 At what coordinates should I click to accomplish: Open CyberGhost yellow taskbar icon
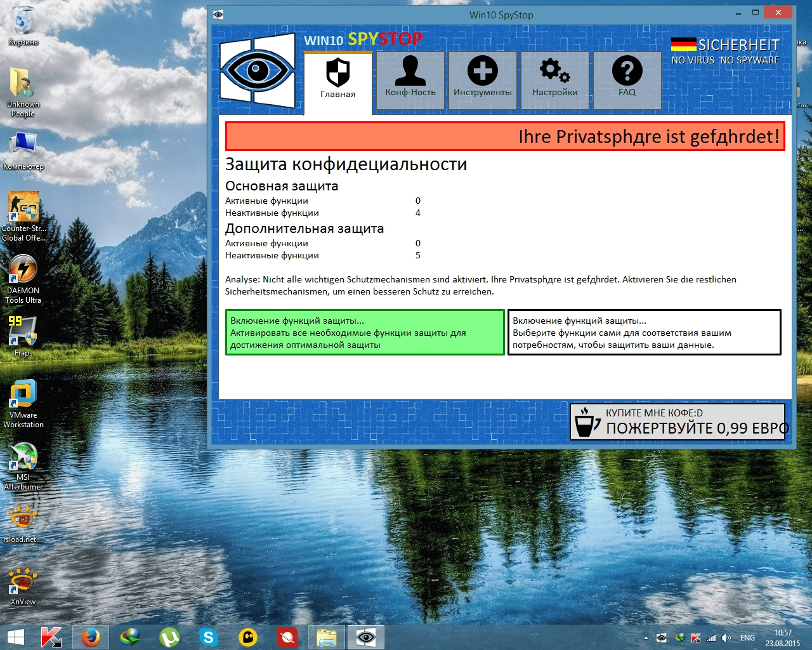coord(248,637)
